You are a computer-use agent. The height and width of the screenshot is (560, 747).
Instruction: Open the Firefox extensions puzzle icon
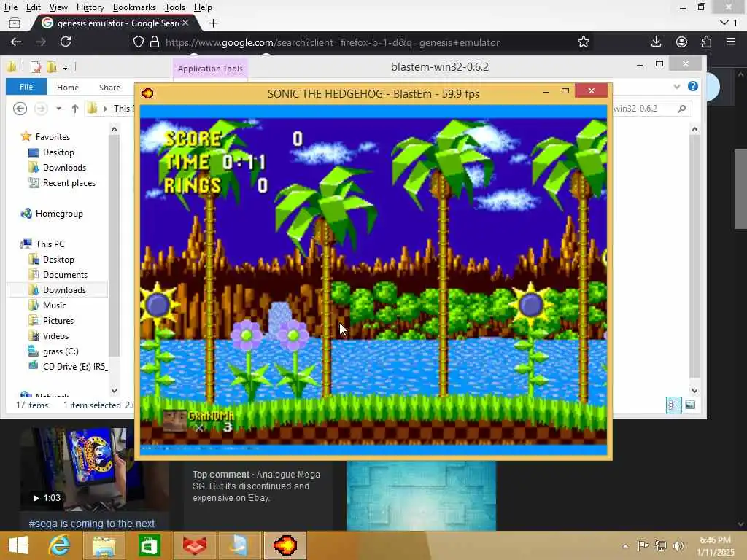[x=706, y=42]
